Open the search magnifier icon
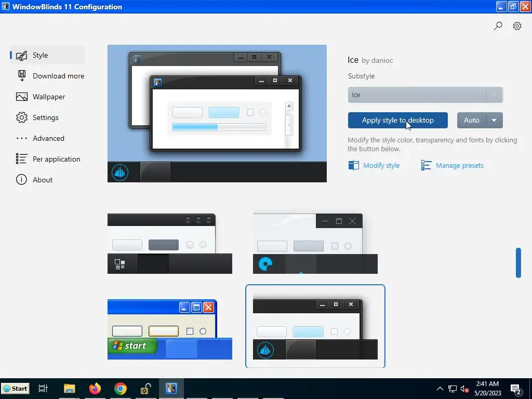532x399 pixels. [498, 26]
